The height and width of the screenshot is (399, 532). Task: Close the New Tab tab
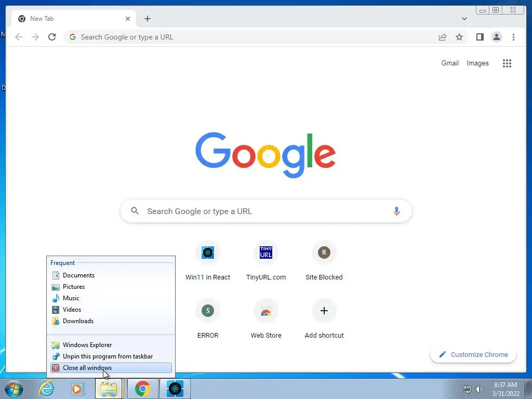point(128,19)
